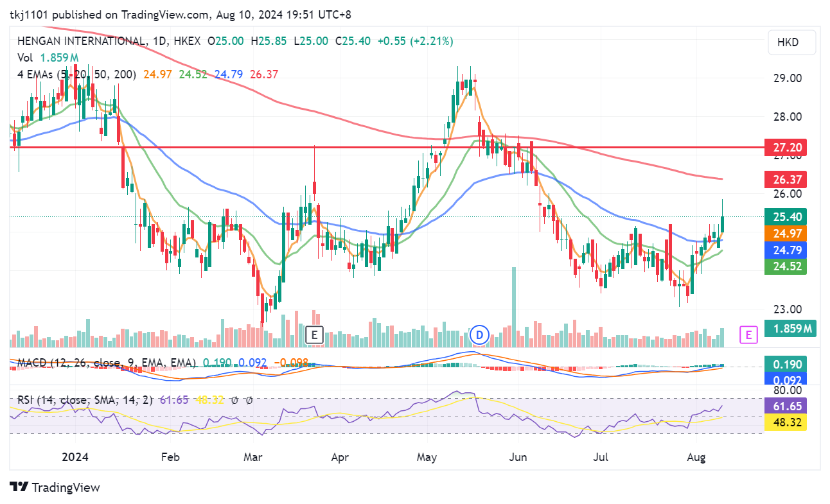
Task: Click the 29.00 price scale label
Action: coord(788,78)
